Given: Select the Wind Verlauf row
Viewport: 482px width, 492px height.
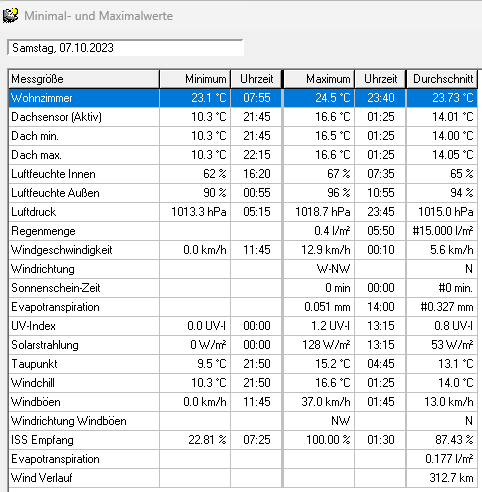Looking at the screenshot, I should pos(243,478).
